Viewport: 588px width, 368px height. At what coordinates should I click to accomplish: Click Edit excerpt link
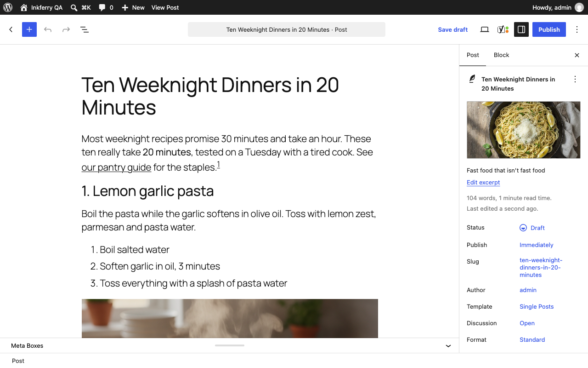click(x=483, y=182)
